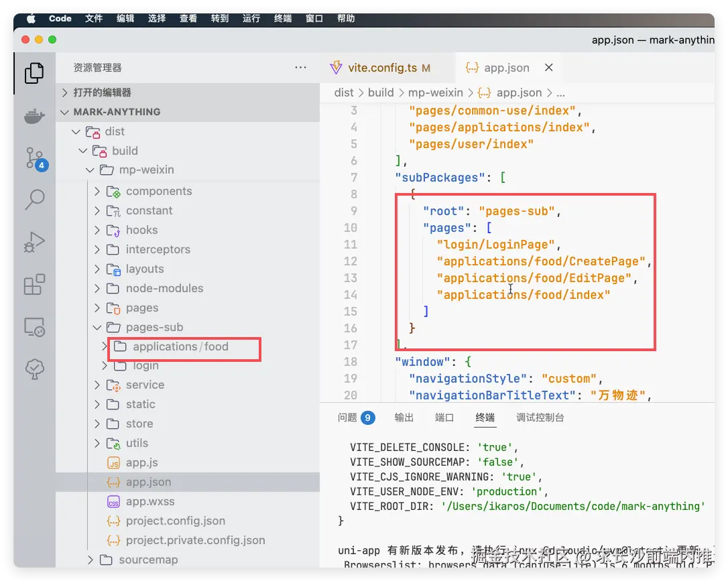Click the mp-weixin breadcrumb segment
This screenshot has width=728, height=581.
pos(436,92)
